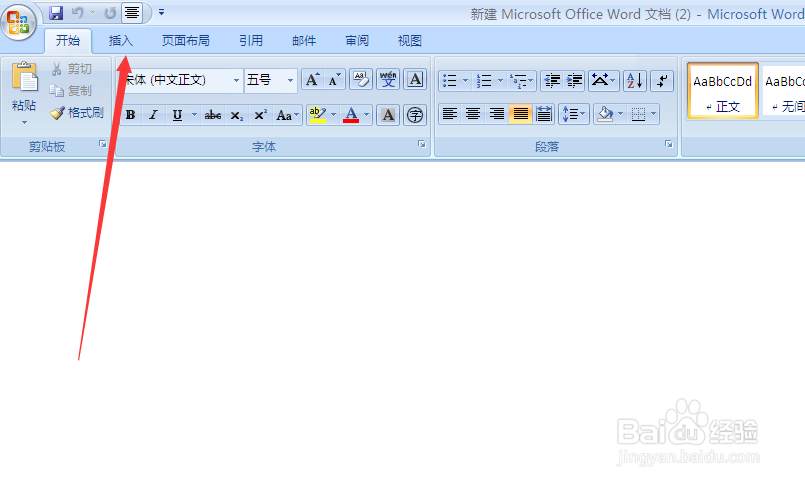Click the 粘贴 paste clipboard icon

pyautogui.click(x=24, y=78)
